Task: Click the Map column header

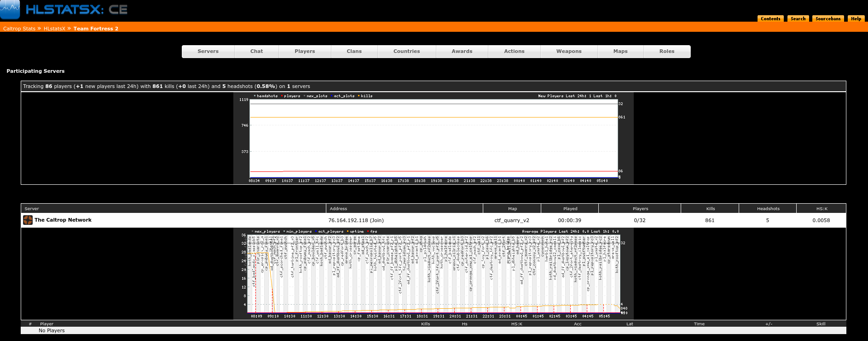Action: 512,209
